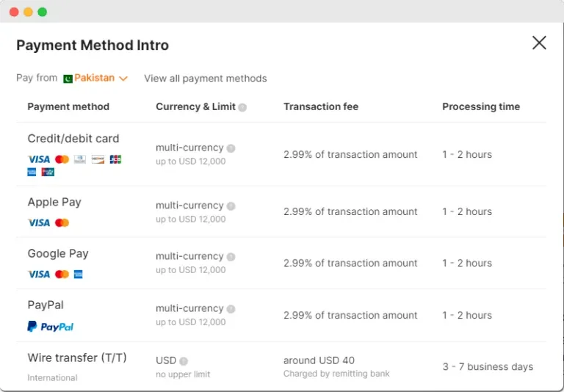This screenshot has width=564, height=392.
Task: Click the PayPal logo
Action: pyautogui.click(x=51, y=327)
